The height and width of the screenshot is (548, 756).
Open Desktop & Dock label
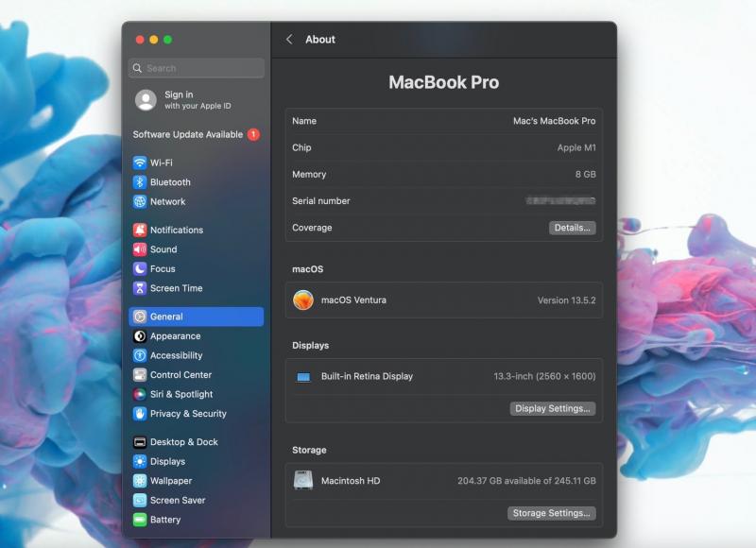[x=183, y=442]
